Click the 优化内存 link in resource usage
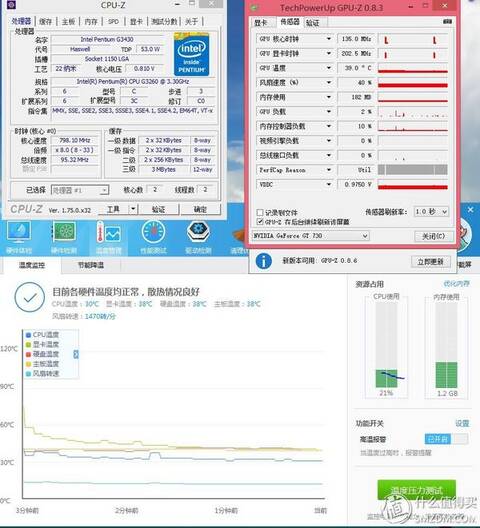This screenshot has height=528, width=480. click(456, 284)
